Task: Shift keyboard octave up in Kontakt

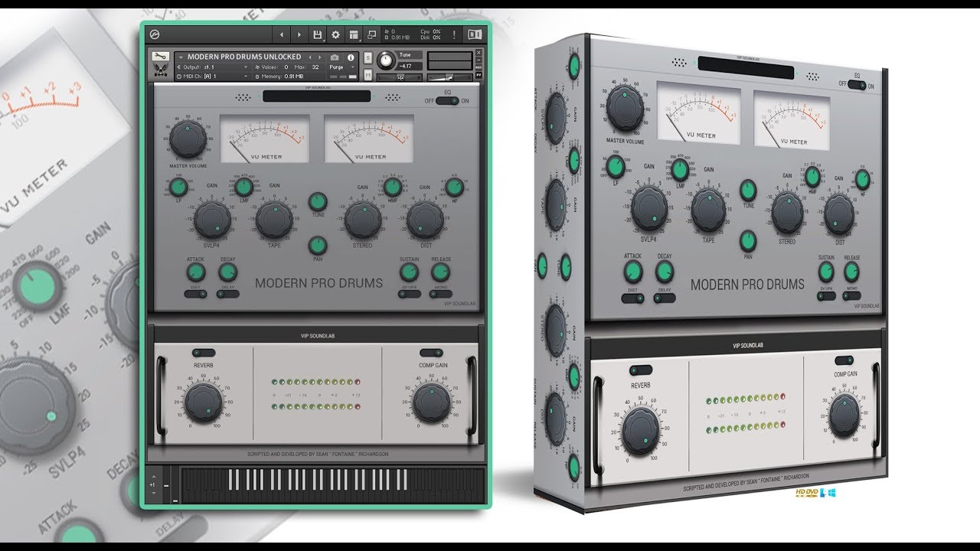Action: point(154,477)
